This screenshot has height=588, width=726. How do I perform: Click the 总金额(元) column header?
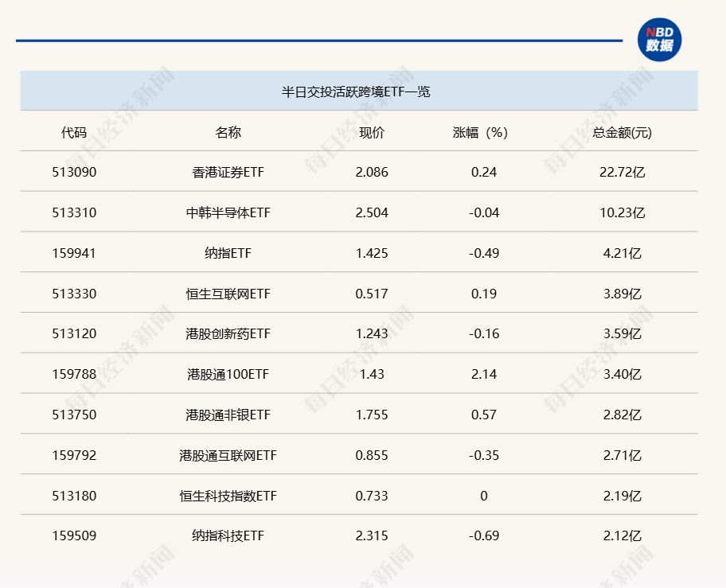click(x=622, y=133)
